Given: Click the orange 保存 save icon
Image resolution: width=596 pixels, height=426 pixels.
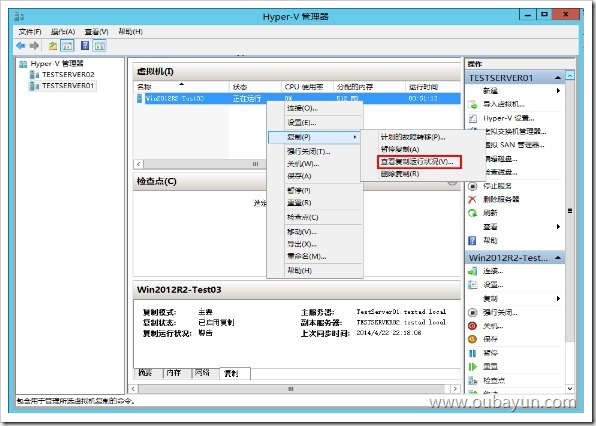Looking at the screenshot, I should [472, 339].
